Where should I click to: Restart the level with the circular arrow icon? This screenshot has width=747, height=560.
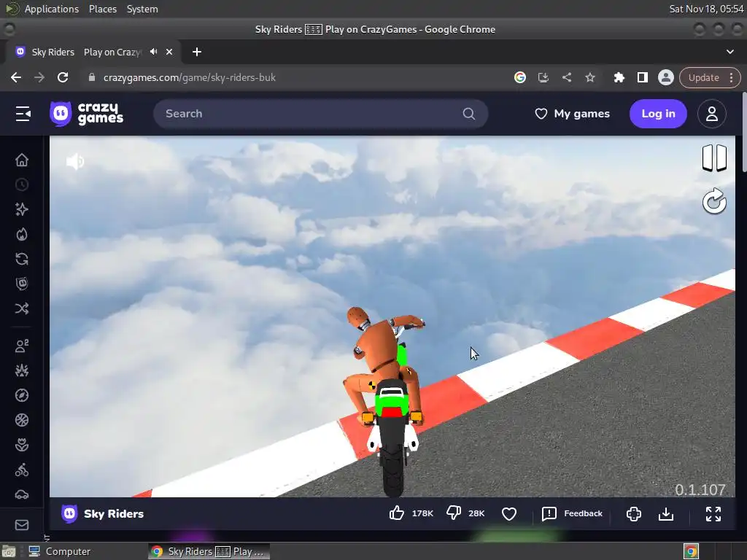point(714,201)
